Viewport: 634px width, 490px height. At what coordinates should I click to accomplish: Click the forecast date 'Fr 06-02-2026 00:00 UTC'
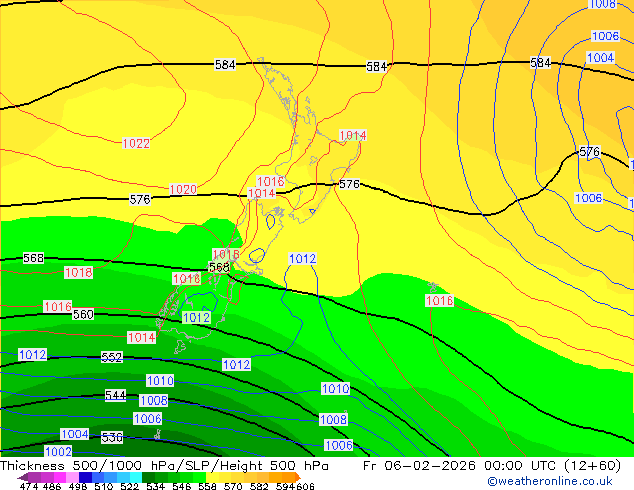[461, 466]
